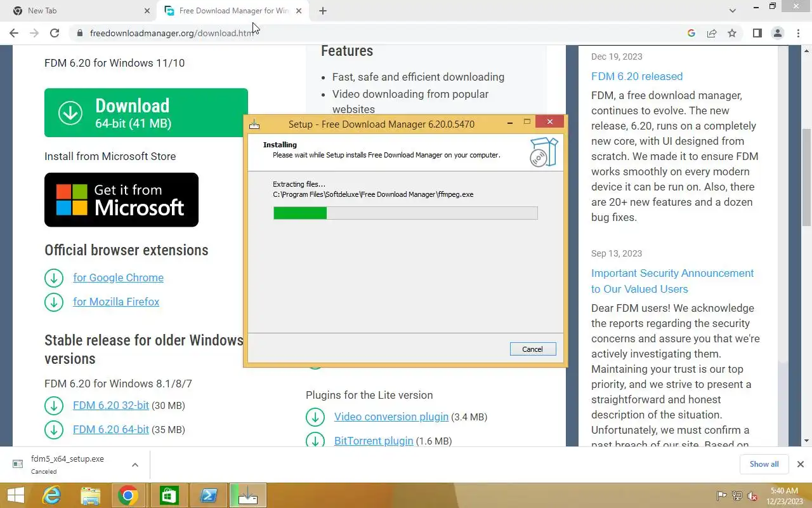
Task: Click the Setup window title bar icon
Action: click(254, 124)
